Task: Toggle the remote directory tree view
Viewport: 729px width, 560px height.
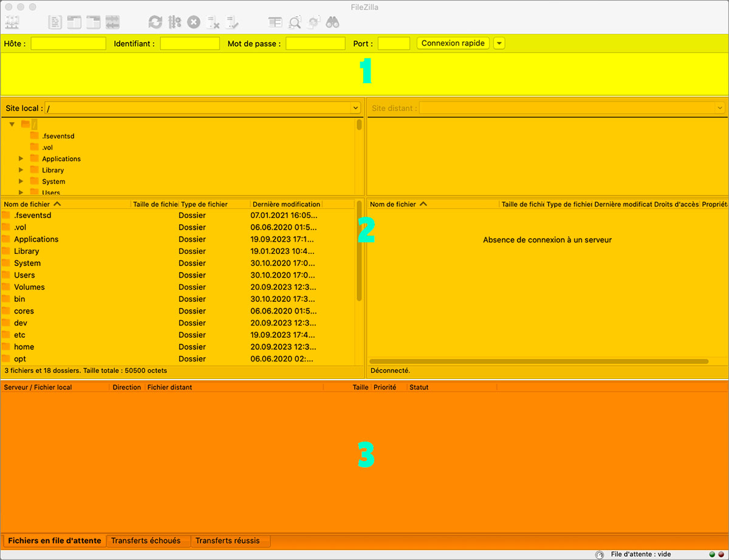Action: pos(94,22)
